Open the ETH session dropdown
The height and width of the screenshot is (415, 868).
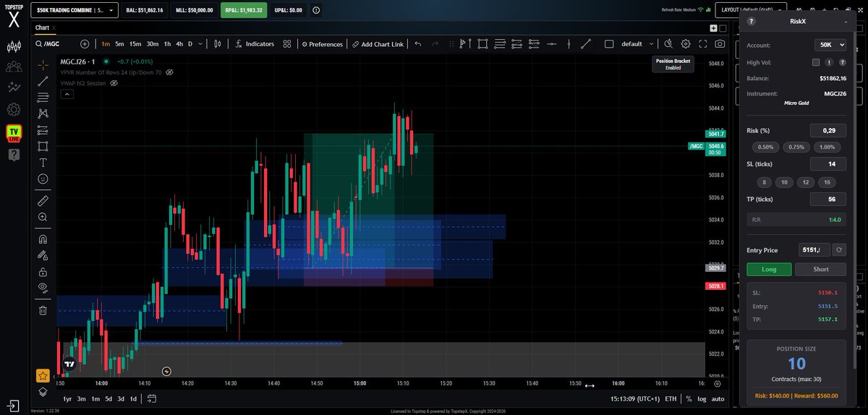(x=671, y=398)
